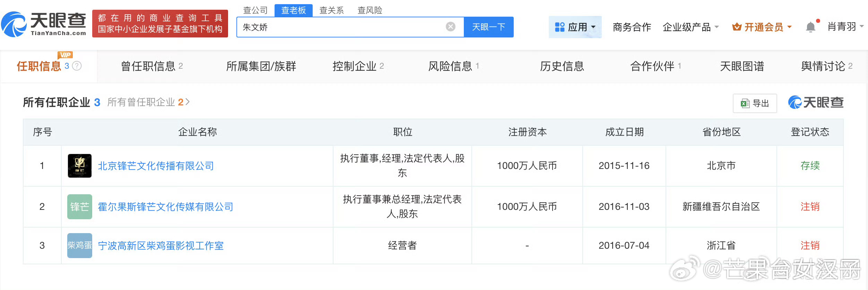Image resolution: width=868 pixels, height=290 pixels.
Task: Open the TianYanCha logo homepage
Action: [x=44, y=24]
